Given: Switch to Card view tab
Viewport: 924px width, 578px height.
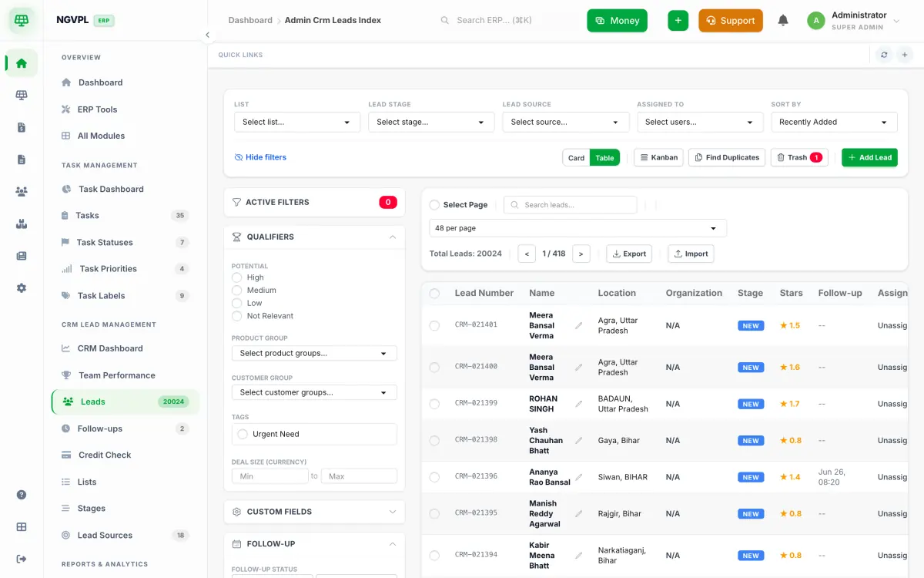Looking at the screenshot, I should pos(577,157).
